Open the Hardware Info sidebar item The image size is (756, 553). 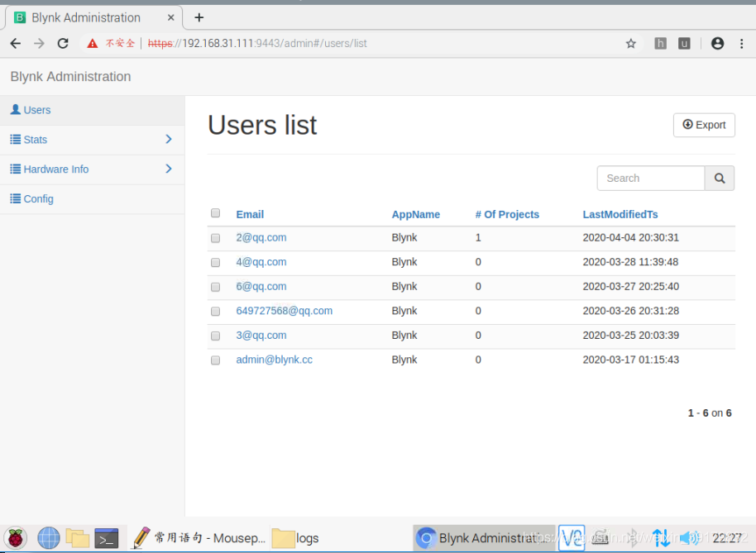(x=92, y=169)
